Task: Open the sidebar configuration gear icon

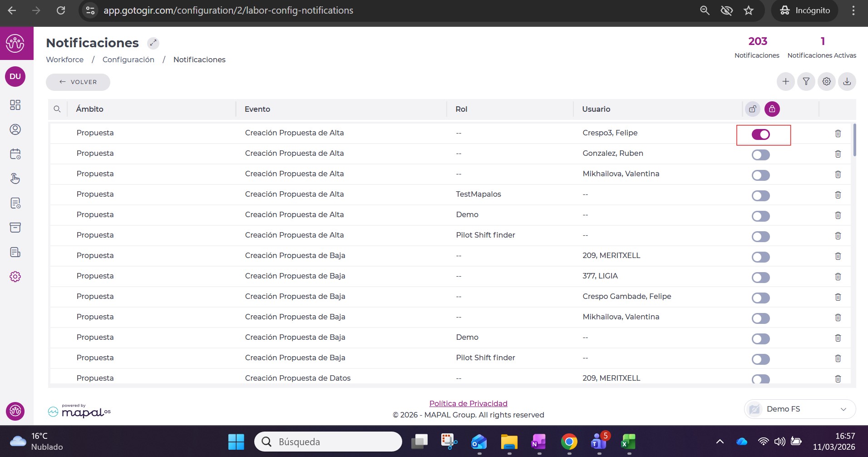Action: (15, 277)
